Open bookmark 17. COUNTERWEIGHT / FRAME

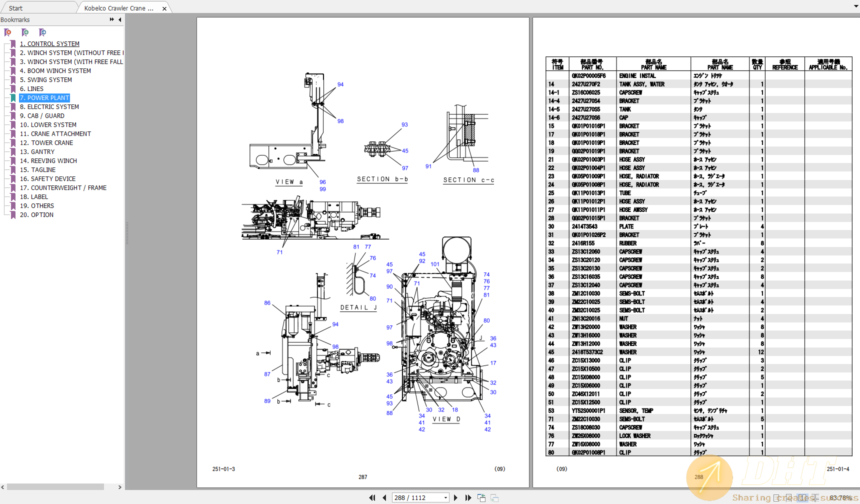(63, 188)
